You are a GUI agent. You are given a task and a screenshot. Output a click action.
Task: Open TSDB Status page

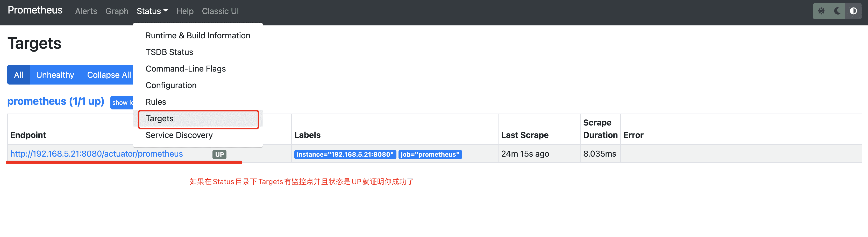pyautogui.click(x=198, y=52)
